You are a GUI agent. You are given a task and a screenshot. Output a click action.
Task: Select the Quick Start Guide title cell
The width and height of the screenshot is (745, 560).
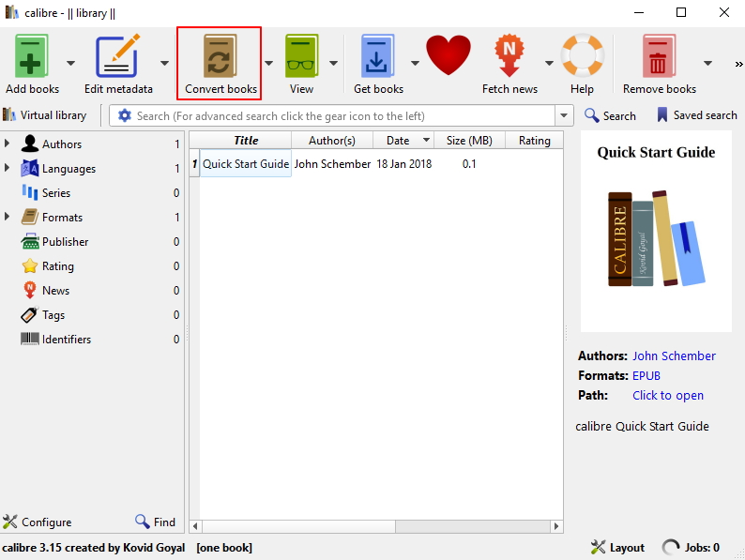point(246,164)
